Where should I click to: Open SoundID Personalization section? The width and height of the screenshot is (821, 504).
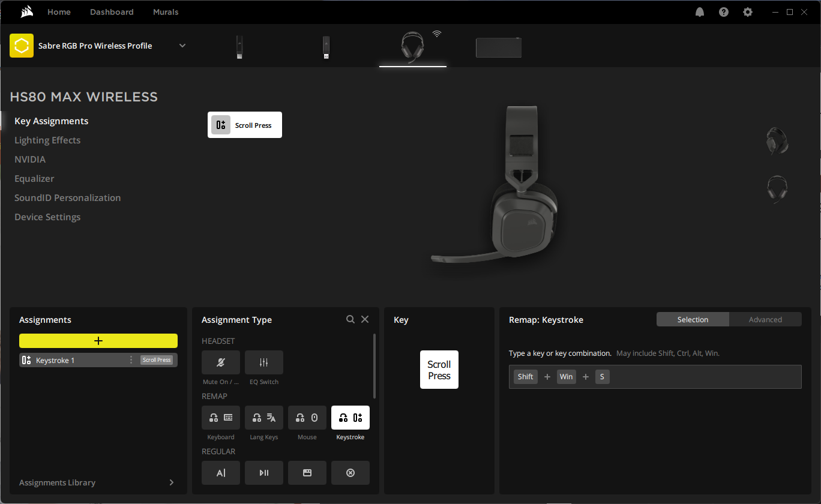click(68, 198)
